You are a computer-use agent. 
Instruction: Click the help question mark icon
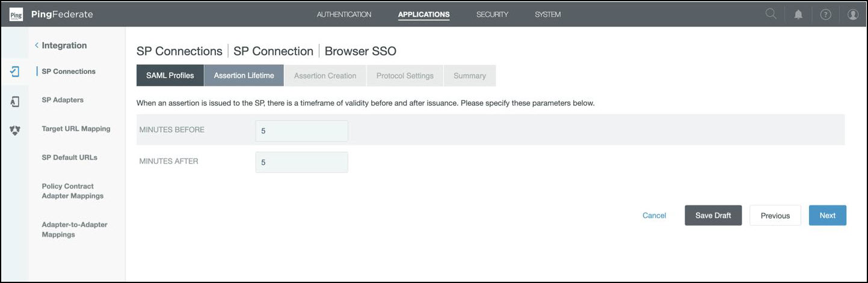point(825,14)
